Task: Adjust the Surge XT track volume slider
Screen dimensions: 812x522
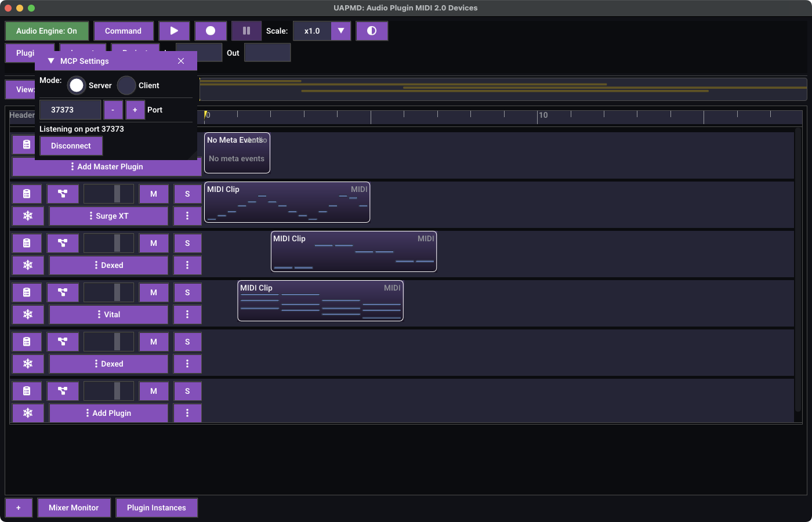Action: click(x=108, y=194)
